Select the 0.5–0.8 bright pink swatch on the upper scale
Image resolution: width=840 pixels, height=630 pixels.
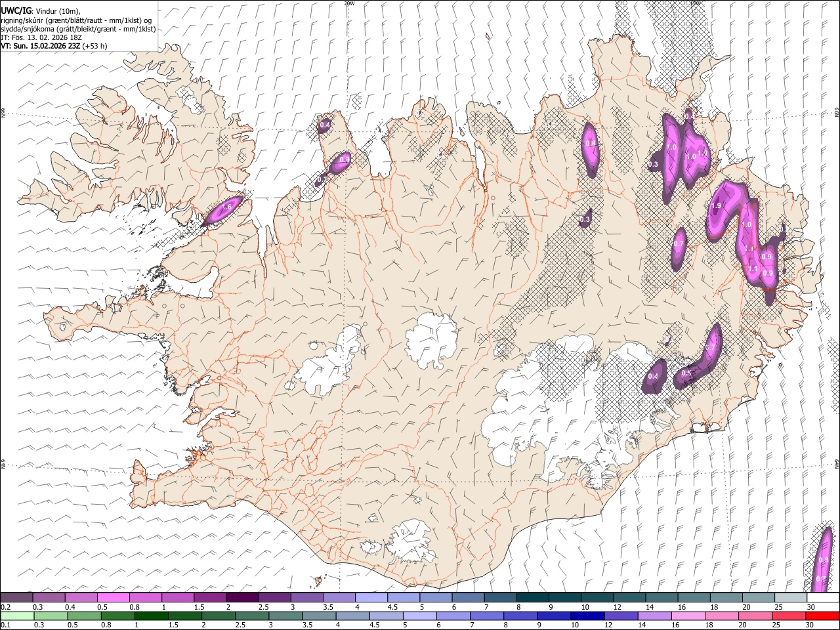pyautogui.click(x=113, y=597)
